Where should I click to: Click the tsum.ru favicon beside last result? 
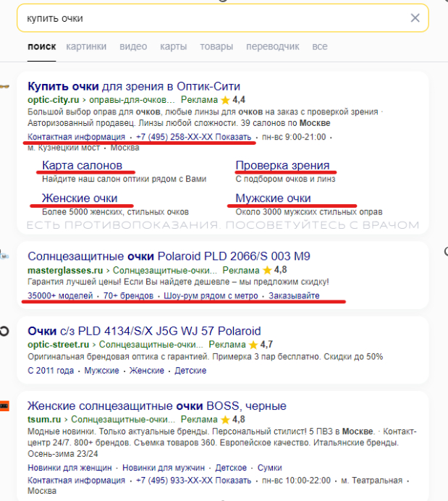point(4,406)
